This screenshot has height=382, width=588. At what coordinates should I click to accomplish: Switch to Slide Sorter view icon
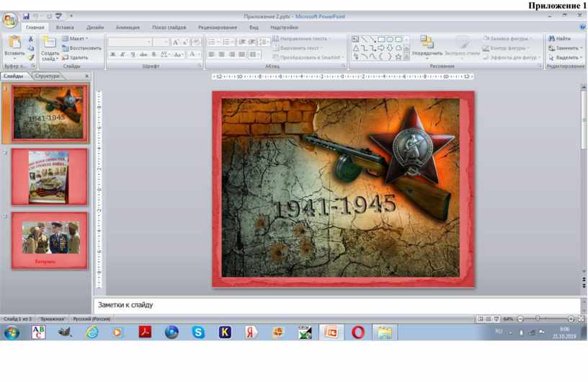[x=489, y=319]
